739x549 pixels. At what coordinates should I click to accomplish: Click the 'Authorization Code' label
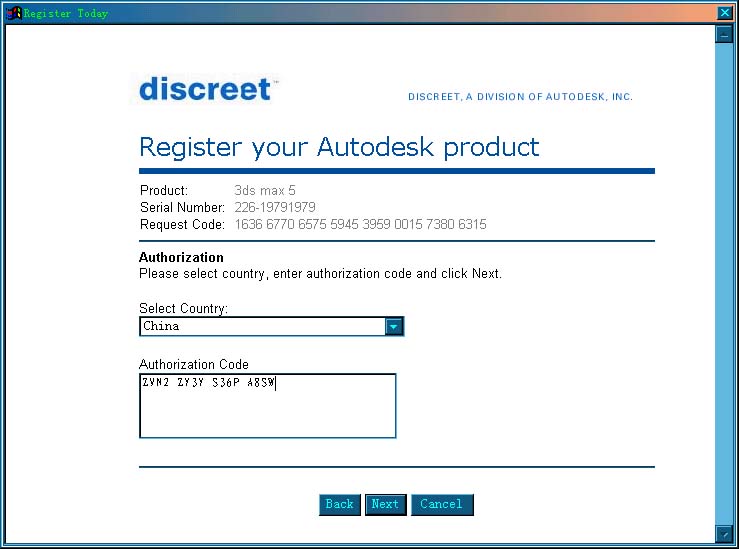[194, 364]
